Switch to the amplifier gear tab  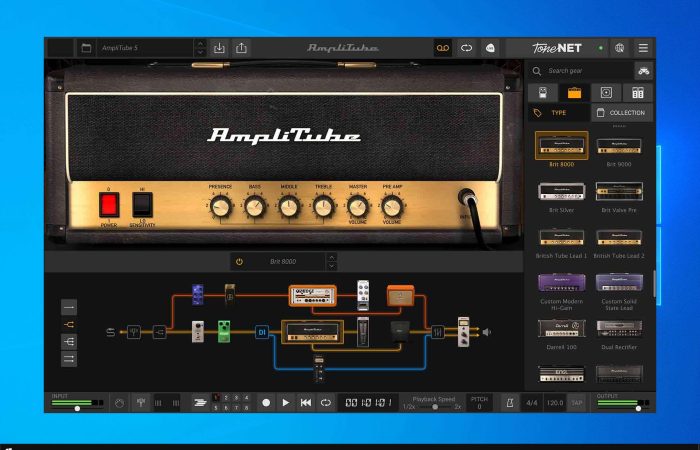pos(574,92)
